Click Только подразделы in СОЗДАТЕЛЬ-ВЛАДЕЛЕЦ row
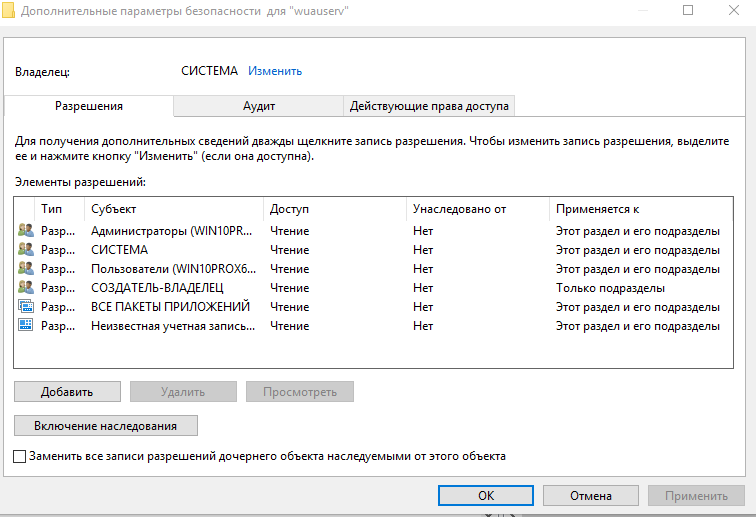 610,288
